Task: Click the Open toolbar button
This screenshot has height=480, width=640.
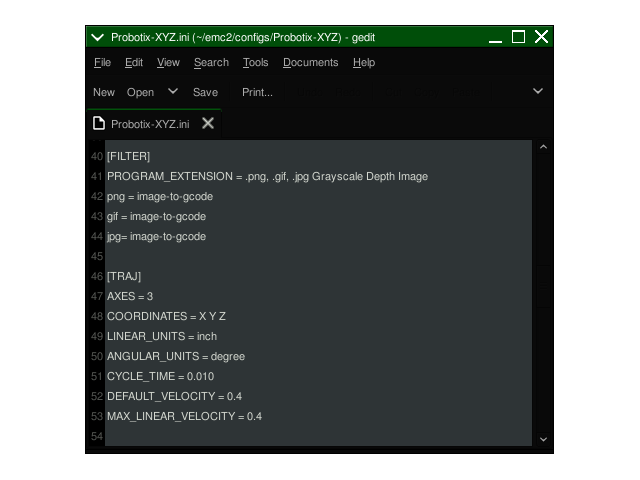Action: pos(140,92)
